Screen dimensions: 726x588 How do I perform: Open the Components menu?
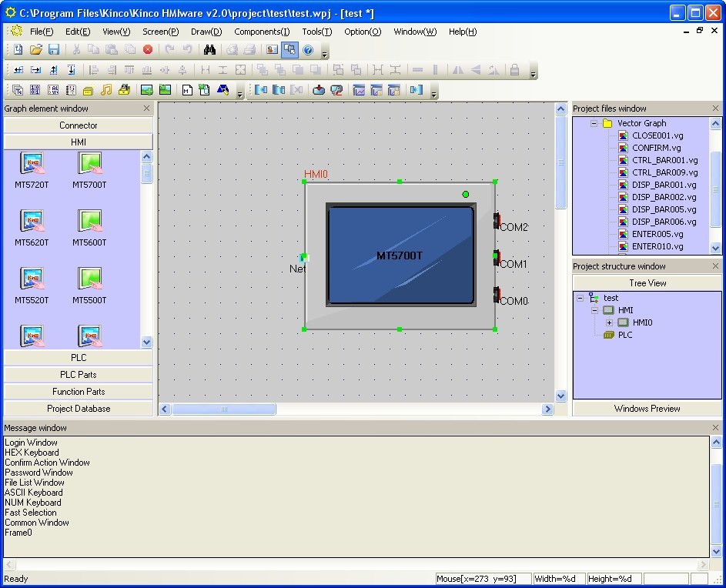pos(262,32)
